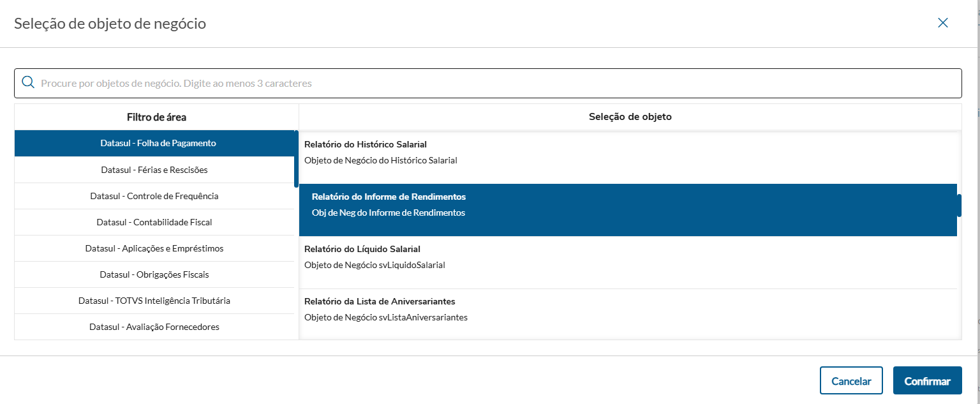Viewport: 980px width, 404px height.
Task: Confirm the selection with Confirmar
Action: 927,381
